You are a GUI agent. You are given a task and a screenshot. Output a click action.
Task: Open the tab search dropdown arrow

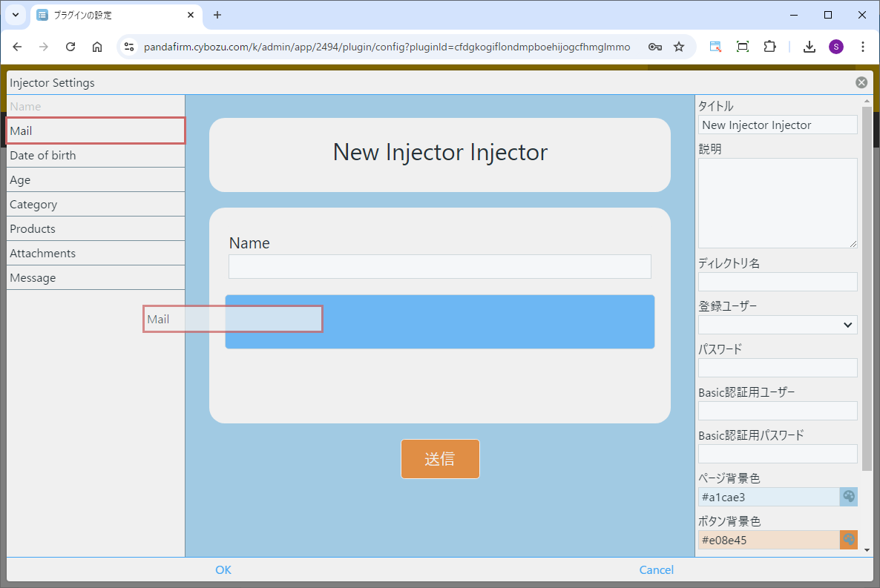tap(16, 15)
